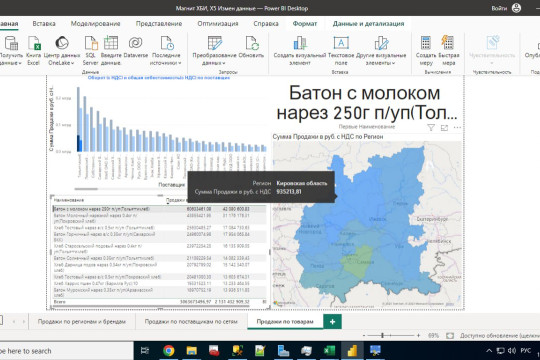540x360 pixels.
Task: Create a new visual with Создать визуальный элемент
Action: pyautogui.click(x=300, y=44)
